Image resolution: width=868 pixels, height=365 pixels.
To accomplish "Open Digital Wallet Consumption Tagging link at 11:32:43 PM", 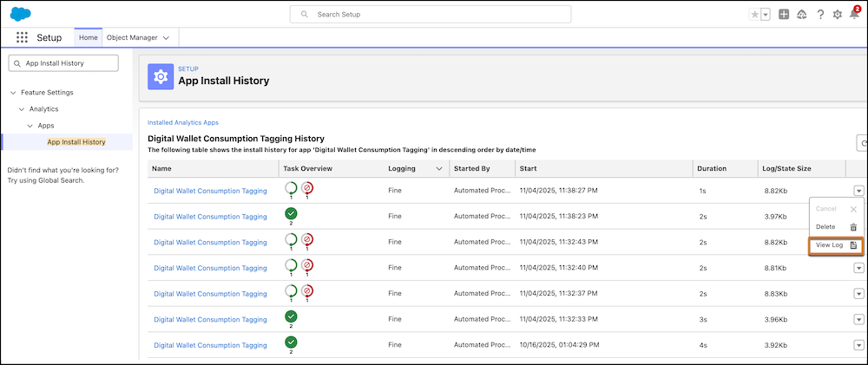I will pos(210,242).
